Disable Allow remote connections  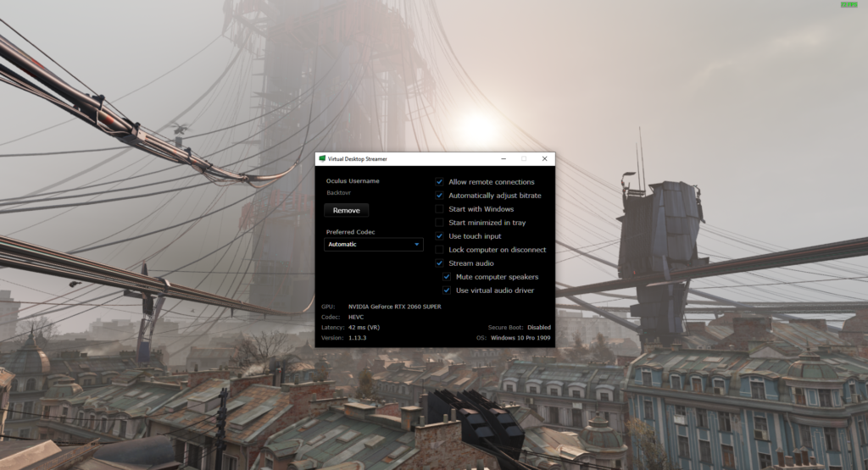[439, 182]
